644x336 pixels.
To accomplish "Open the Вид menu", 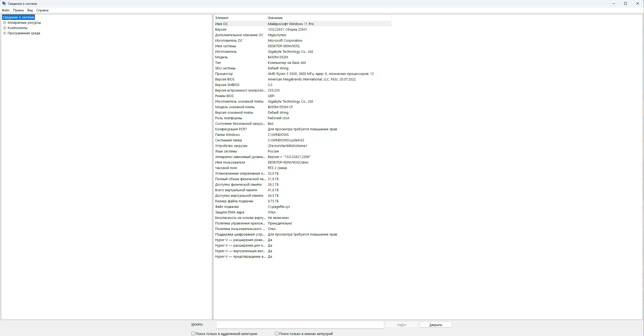I will [x=30, y=10].
